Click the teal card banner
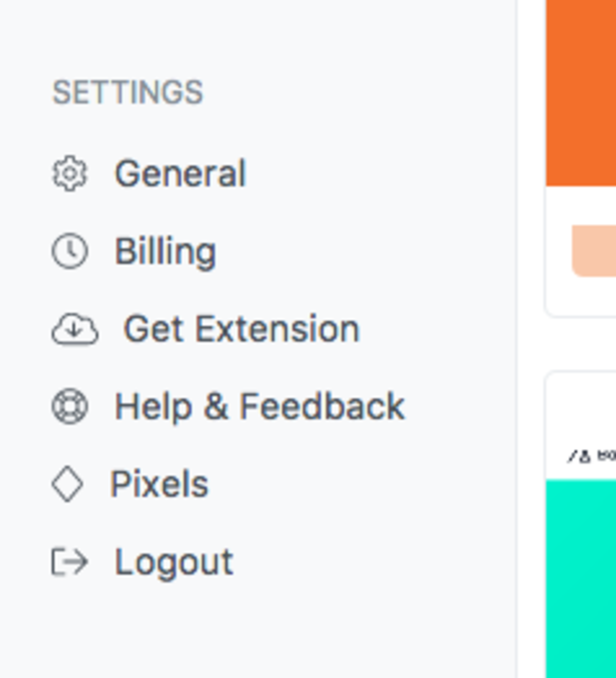This screenshot has height=678, width=616. (x=581, y=579)
